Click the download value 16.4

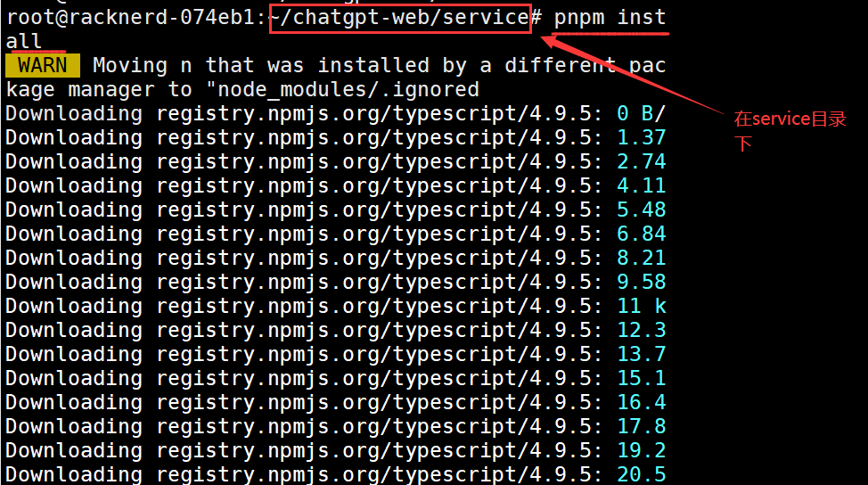point(641,402)
